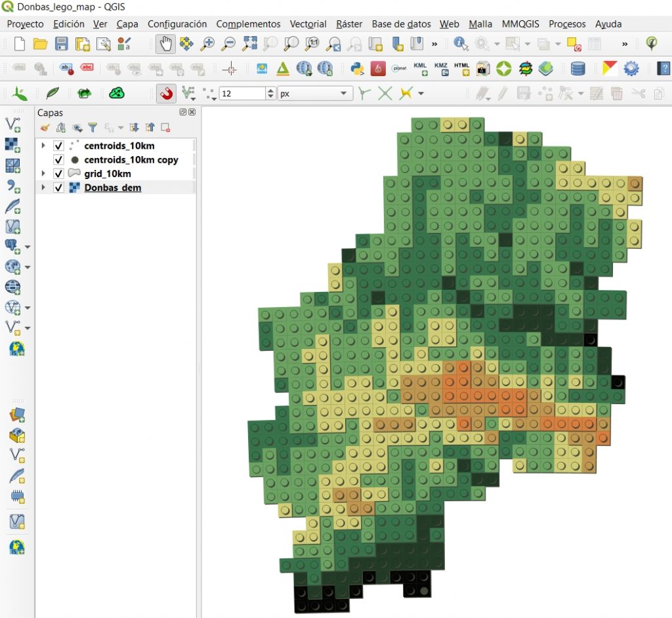Uncheck the centroids_10km layer checkbox
Viewport: 672px width, 618px height.
[x=58, y=146]
